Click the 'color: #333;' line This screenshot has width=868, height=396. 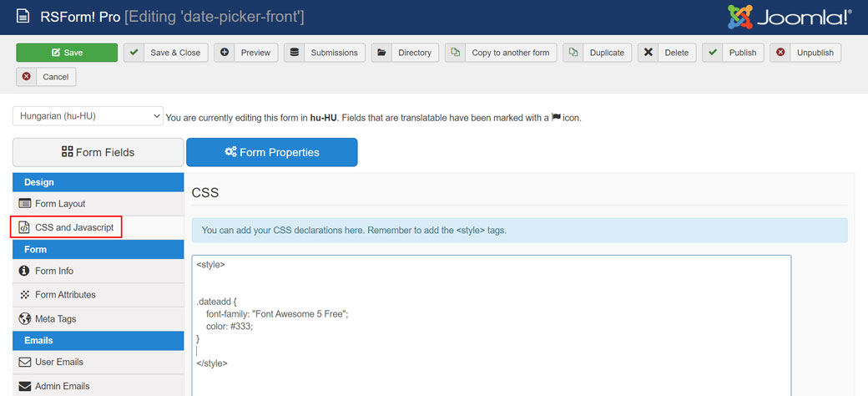tap(230, 326)
